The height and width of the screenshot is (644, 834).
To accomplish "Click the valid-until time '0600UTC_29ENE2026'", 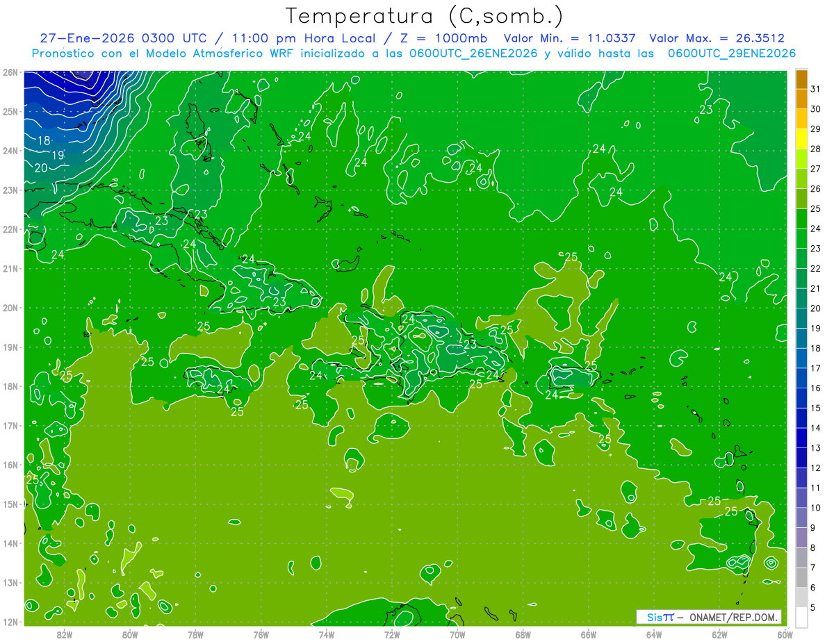I will pos(732,53).
